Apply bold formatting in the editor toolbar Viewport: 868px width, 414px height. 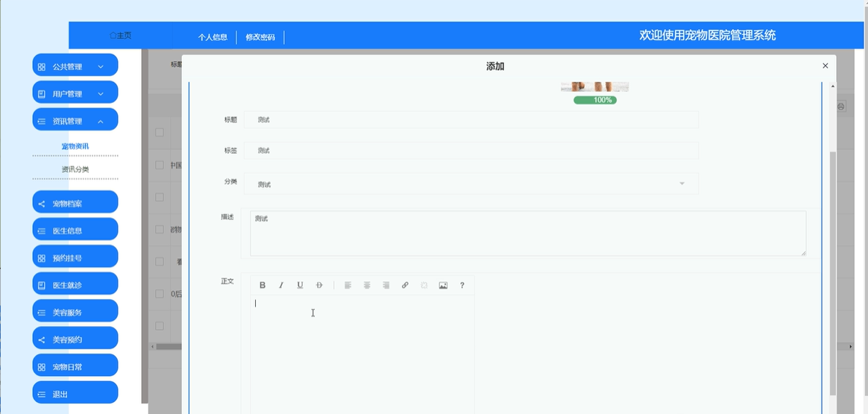click(x=262, y=285)
